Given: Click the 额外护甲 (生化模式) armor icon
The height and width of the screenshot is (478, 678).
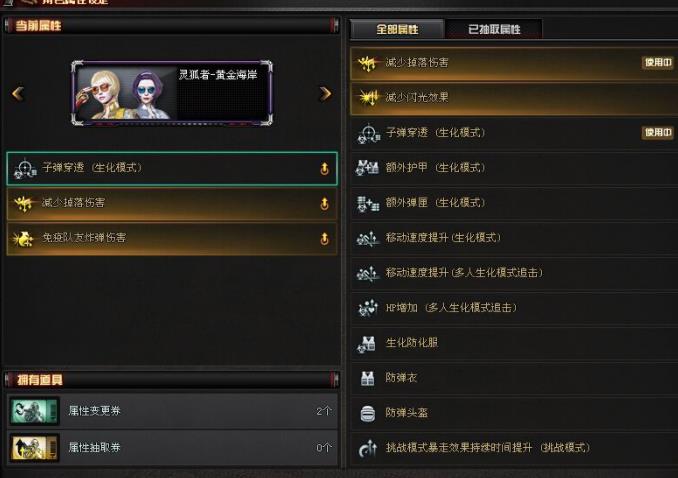Looking at the screenshot, I should [x=367, y=168].
